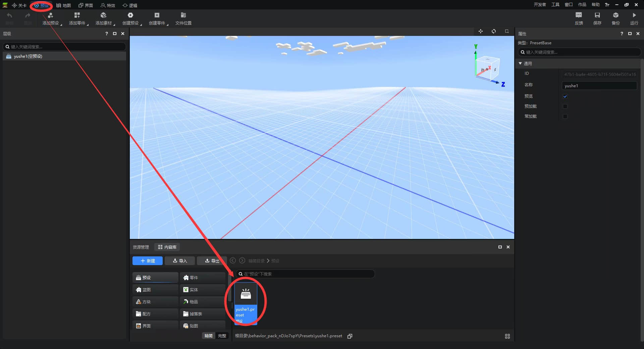The height and width of the screenshot is (349, 644).
Task: Enable the 常加载 checkbox
Action: click(565, 116)
